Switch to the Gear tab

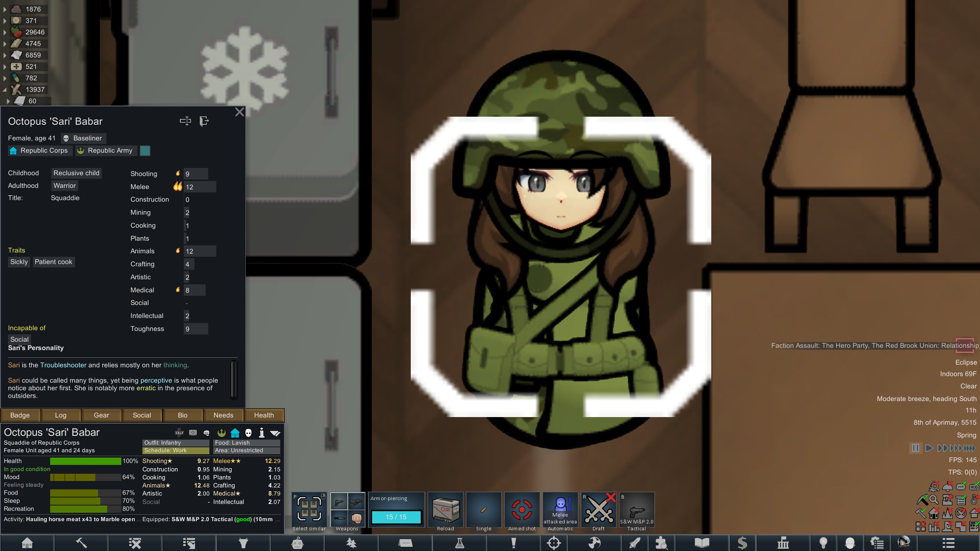coord(101,415)
